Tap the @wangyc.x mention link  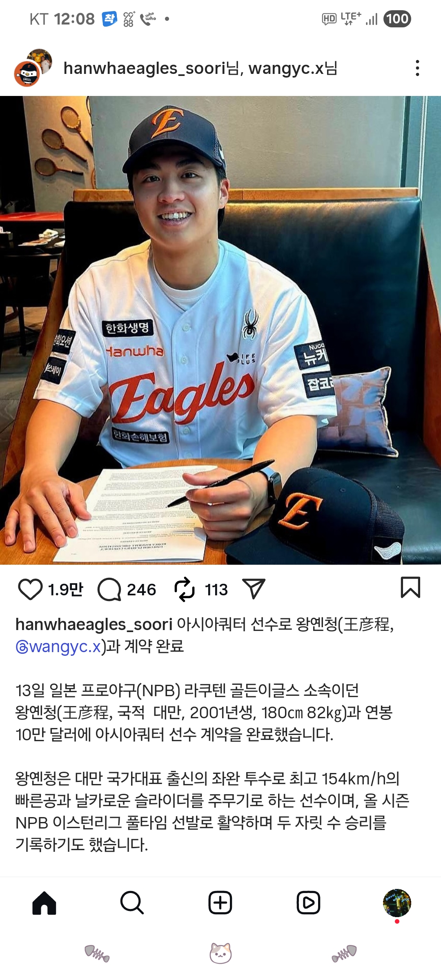(x=58, y=646)
